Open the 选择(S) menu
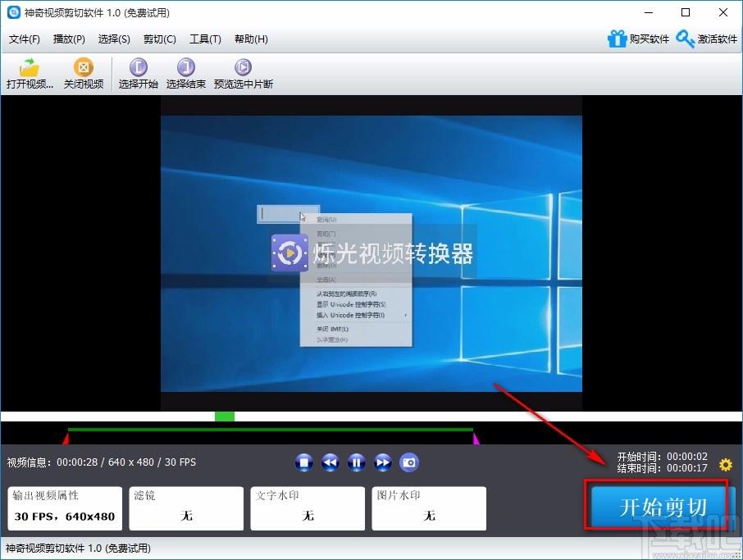This screenshot has height=560, width=743. point(114,39)
